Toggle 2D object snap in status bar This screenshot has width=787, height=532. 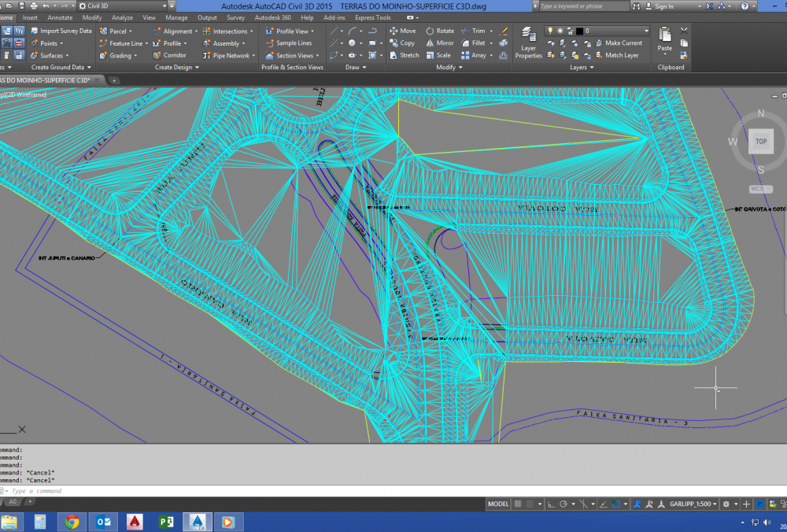pyautogui.click(x=616, y=504)
